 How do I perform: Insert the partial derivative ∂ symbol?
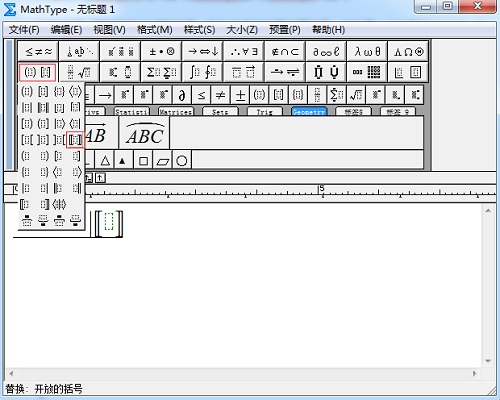click(x=182, y=95)
